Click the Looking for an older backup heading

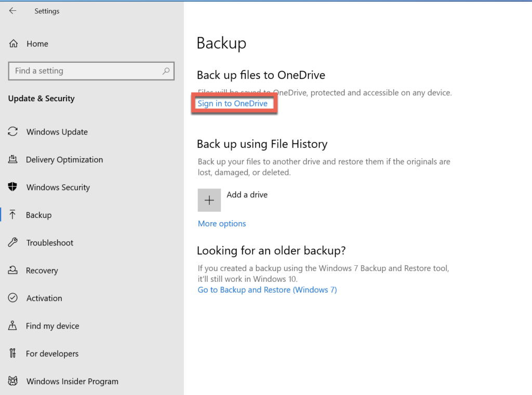(x=271, y=251)
